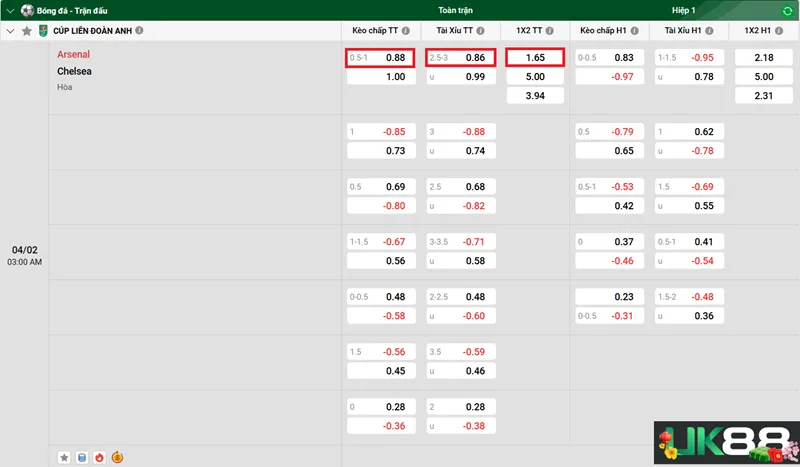Open the Arsenal team name link
Viewport: 800px width, 467px height.
tap(73, 54)
